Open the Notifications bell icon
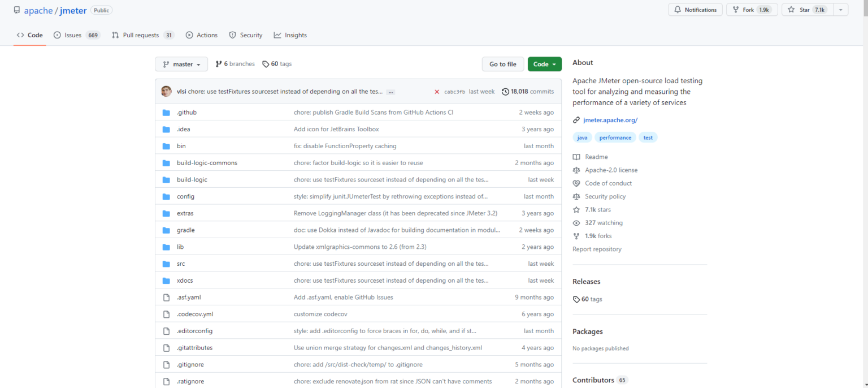This screenshot has height=388, width=868. click(678, 10)
